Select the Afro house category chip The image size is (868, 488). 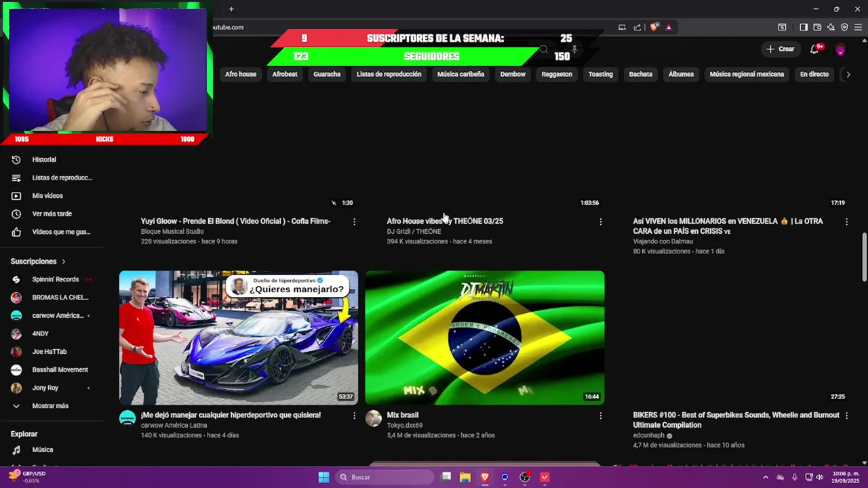(x=241, y=75)
